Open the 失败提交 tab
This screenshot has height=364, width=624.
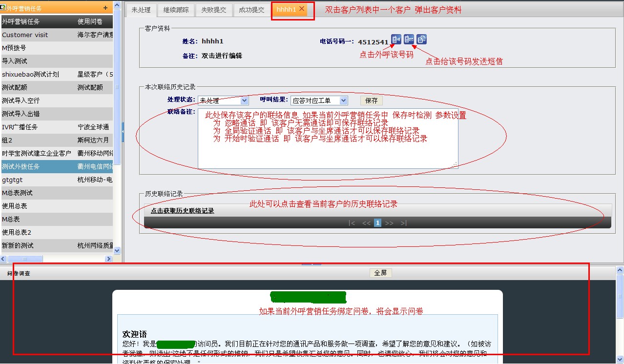[x=214, y=10]
